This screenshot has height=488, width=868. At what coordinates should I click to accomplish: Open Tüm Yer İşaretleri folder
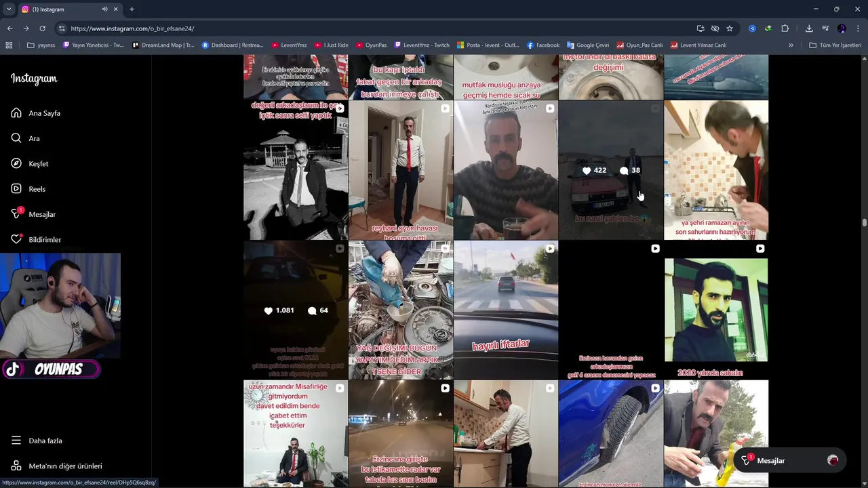pyautogui.click(x=835, y=45)
